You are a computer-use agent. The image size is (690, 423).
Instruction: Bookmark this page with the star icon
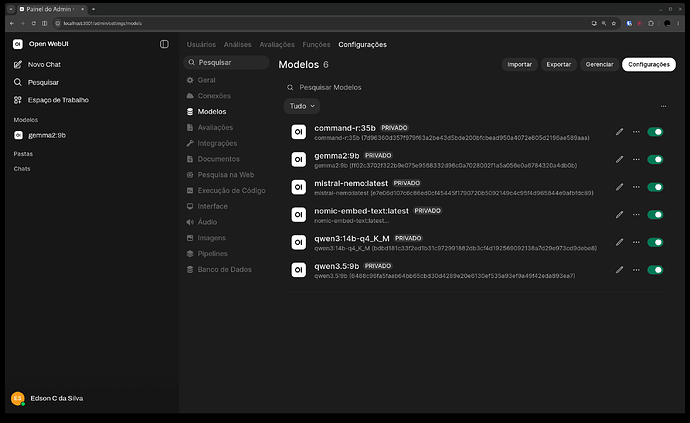coord(614,23)
